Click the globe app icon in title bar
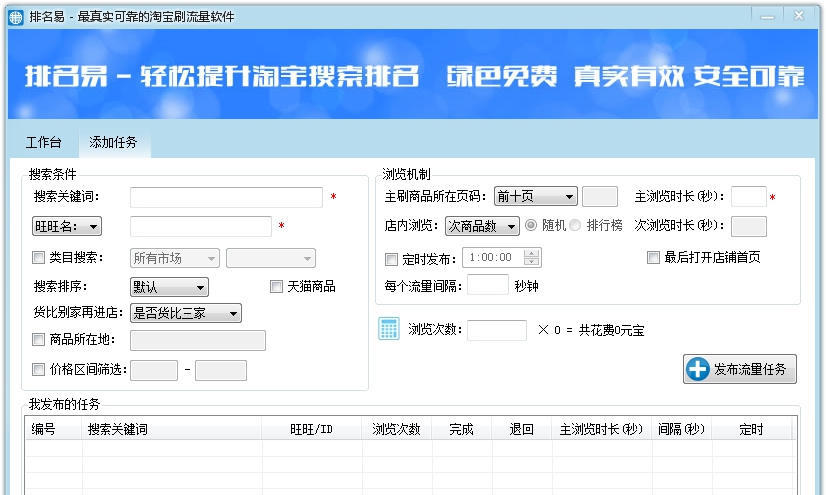 (x=15, y=17)
